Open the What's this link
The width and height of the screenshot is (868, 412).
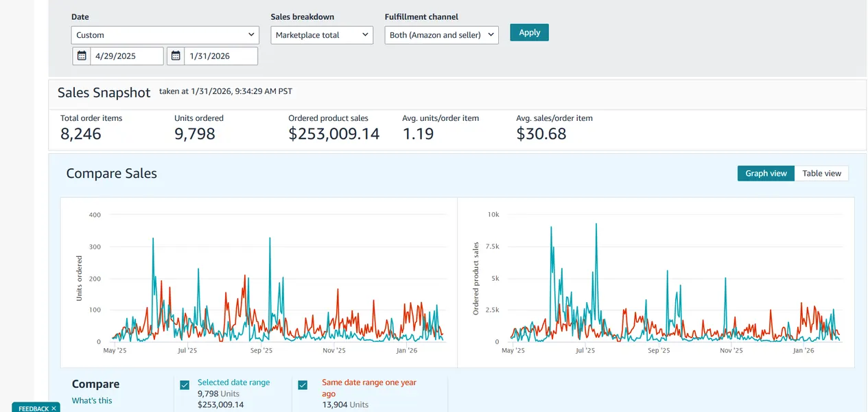[x=92, y=400]
